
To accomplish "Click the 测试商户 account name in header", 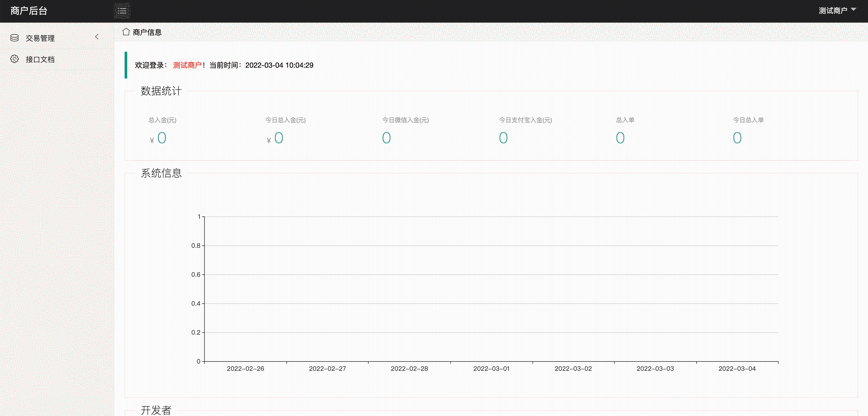I will 833,11.
